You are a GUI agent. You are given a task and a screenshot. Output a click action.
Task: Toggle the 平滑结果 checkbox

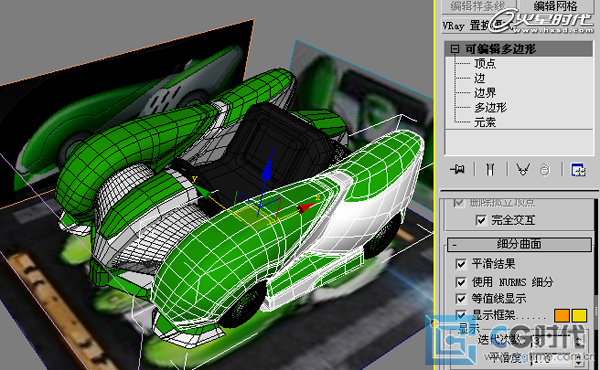[461, 264]
